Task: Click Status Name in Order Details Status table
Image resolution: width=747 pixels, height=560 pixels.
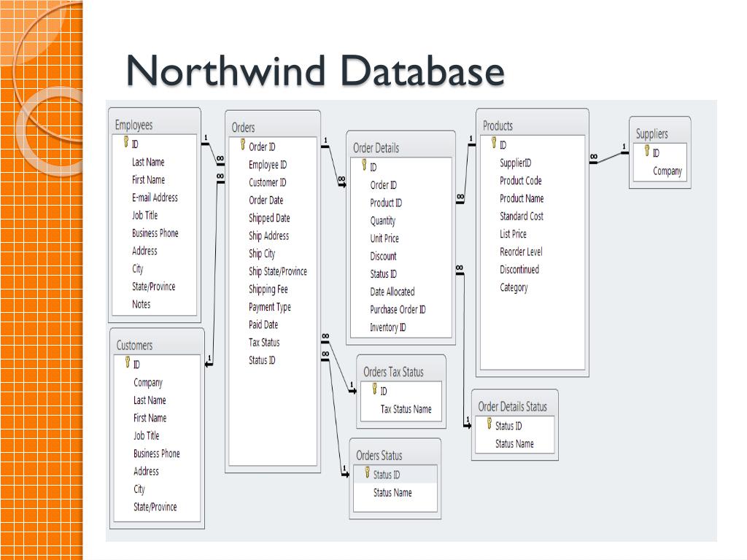Action: coord(514,444)
